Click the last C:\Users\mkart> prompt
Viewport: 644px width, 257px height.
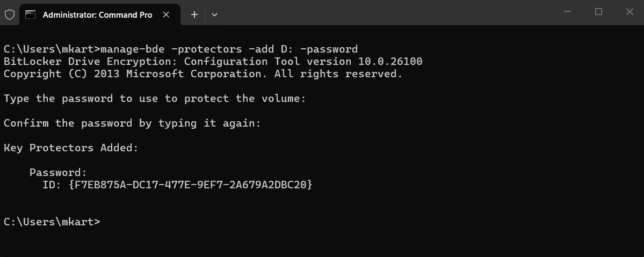coord(52,221)
